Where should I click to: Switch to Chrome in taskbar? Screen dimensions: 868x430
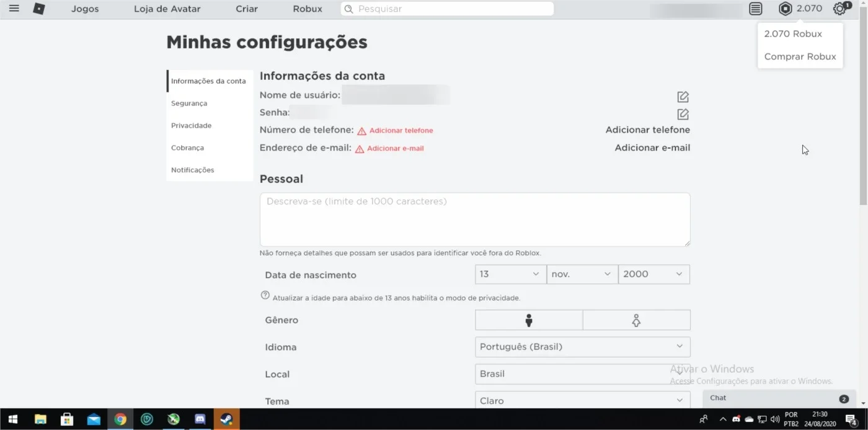pyautogui.click(x=120, y=419)
